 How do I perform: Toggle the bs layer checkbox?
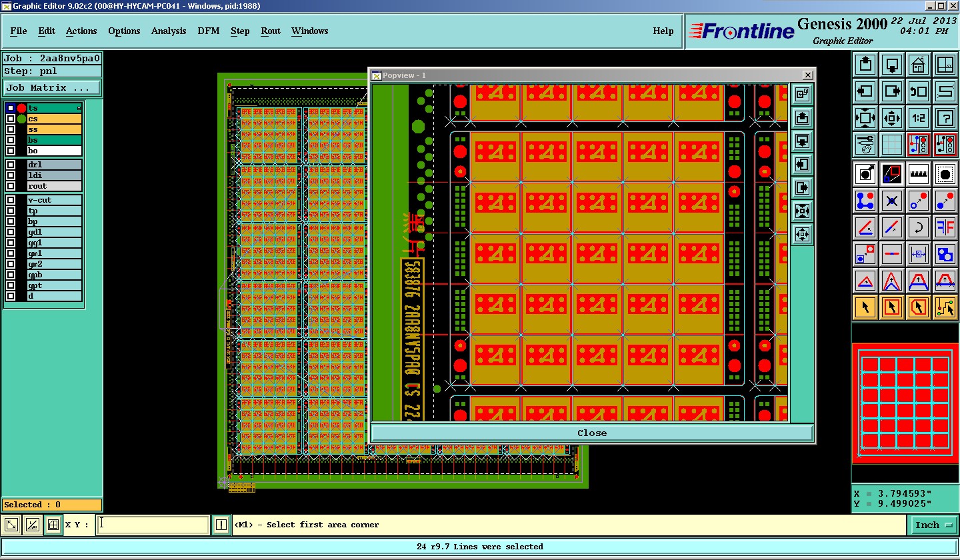click(x=11, y=140)
